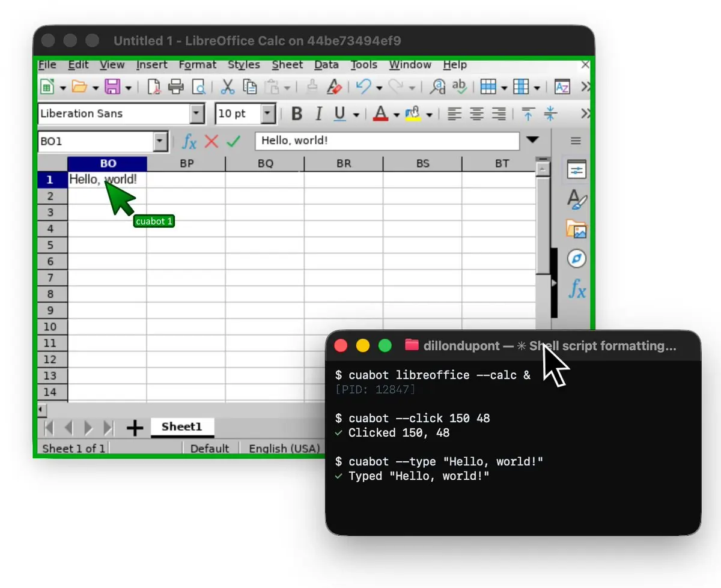The height and width of the screenshot is (588, 721).
Task: Click the New spreadsheet icon
Action: tap(47, 87)
